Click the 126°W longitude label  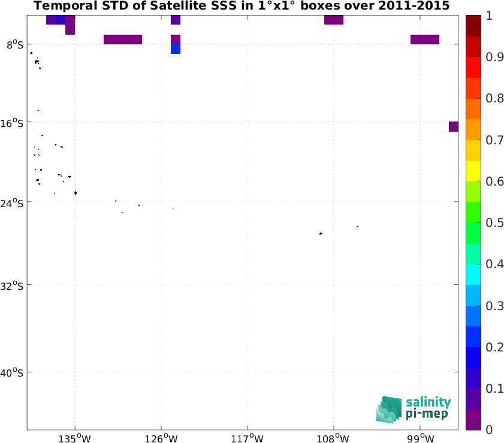(161, 438)
